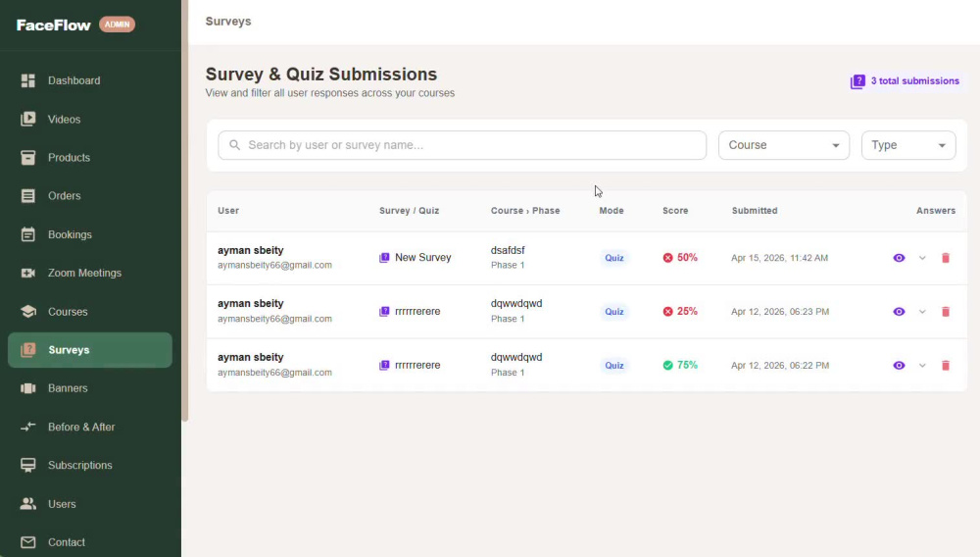Image resolution: width=980 pixels, height=557 pixels.
Task: Expand the New Survey submission row
Action: [922, 258]
